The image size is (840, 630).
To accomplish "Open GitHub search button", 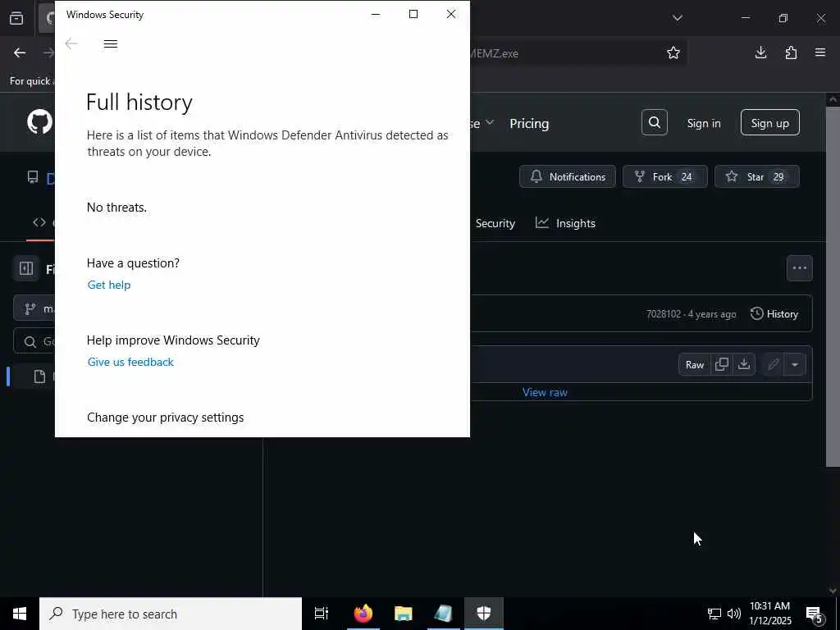I will [654, 123].
